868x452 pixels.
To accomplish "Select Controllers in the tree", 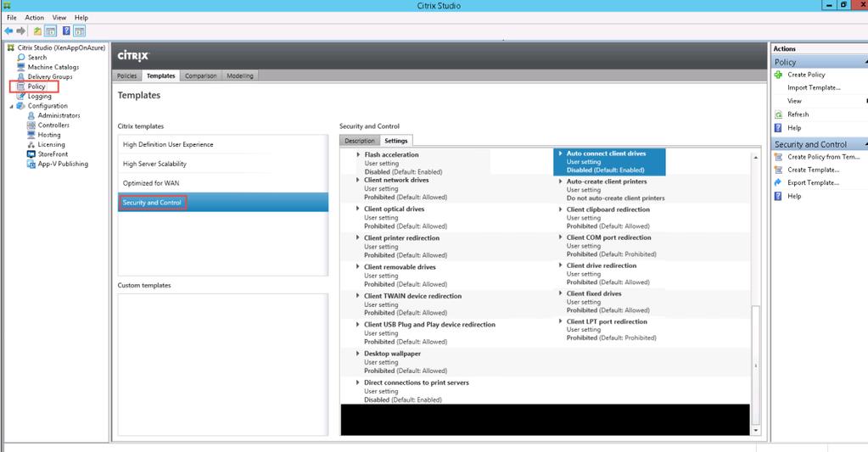I will coord(53,125).
